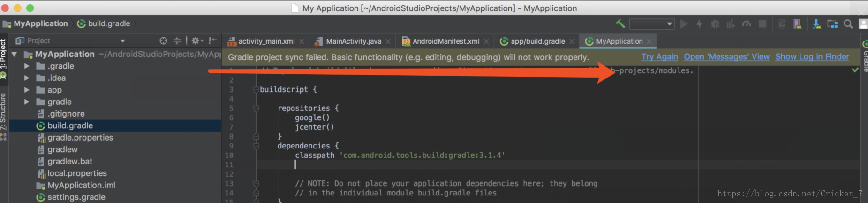The height and width of the screenshot is (203, 868).
Task: Click the green checkmark inspection indicator
Action: (x=855, y=70)
